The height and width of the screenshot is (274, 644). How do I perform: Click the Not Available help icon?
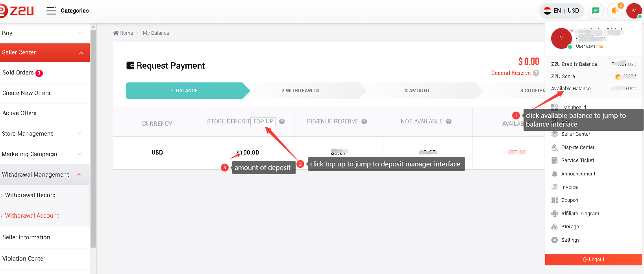449,121
